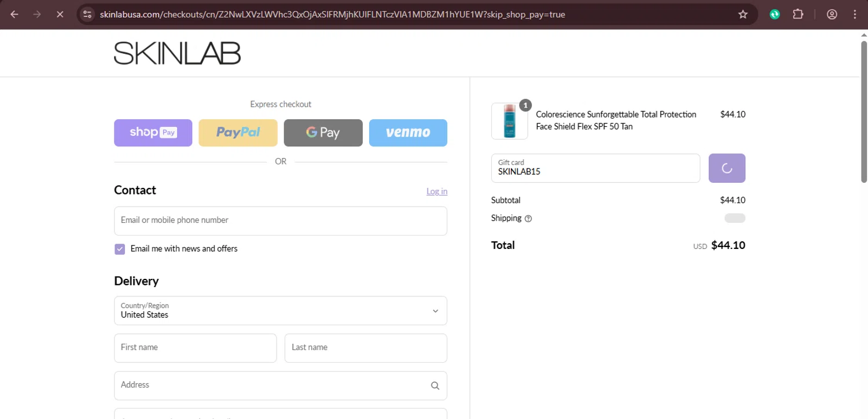Uncheck Email me with news and offers
This screenshot has width=868, height=419.
pos(120,249)
